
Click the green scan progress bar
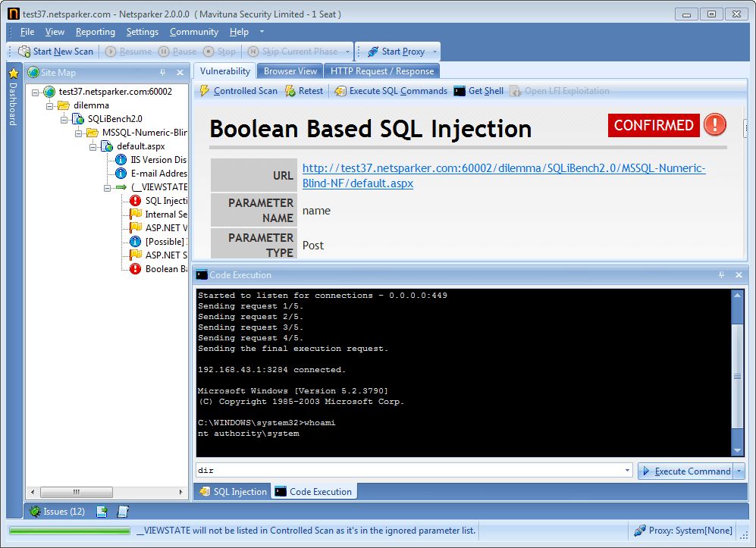[x=68, y=531]
